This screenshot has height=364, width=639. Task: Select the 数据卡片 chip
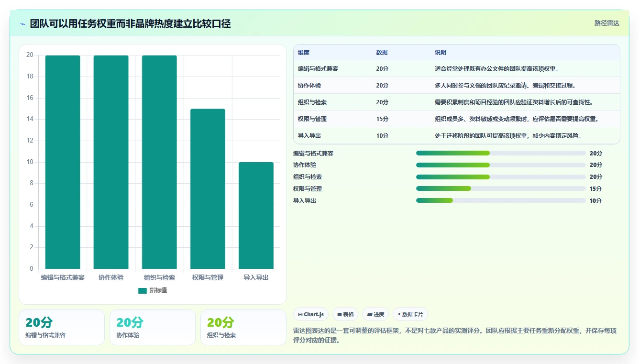click(x=410, y=314)
